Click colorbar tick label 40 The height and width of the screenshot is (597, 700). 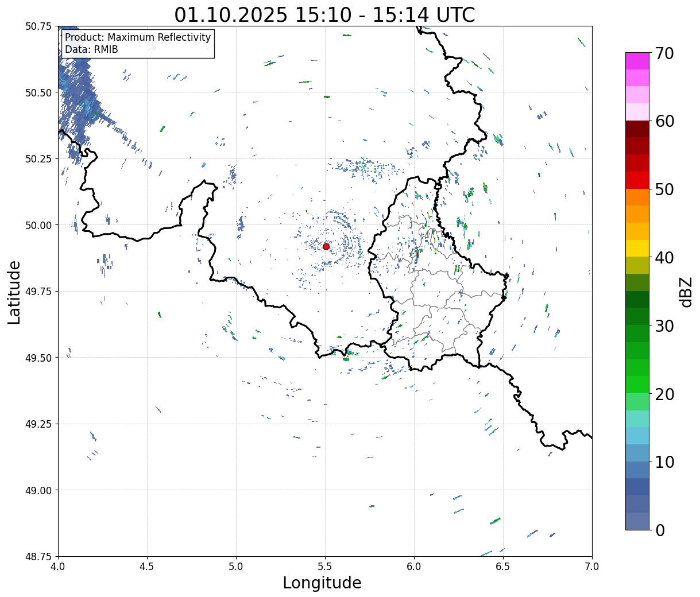tap(664, 258)
